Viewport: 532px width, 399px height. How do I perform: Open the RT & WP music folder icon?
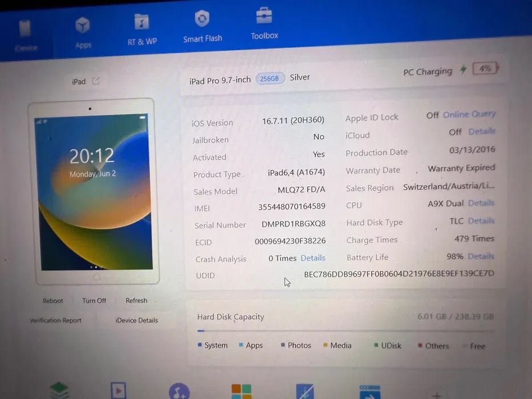[x=141, y=22]
